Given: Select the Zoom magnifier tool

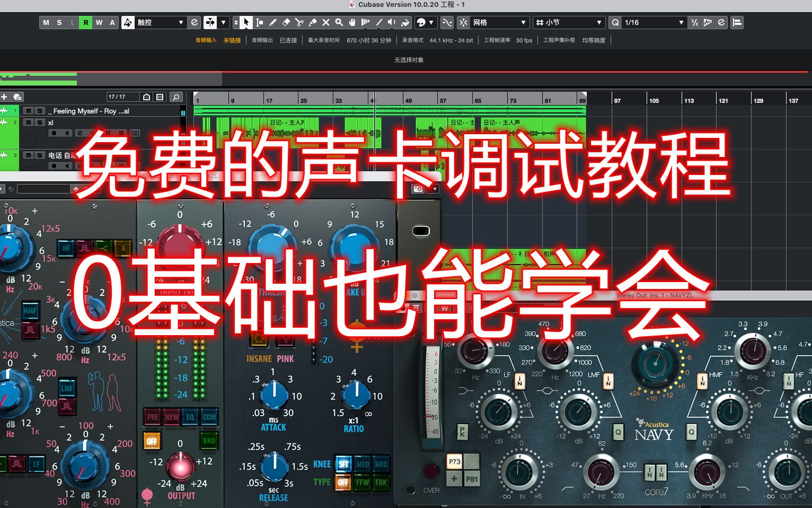Looking at the screenshot, I should pos(339,22).
